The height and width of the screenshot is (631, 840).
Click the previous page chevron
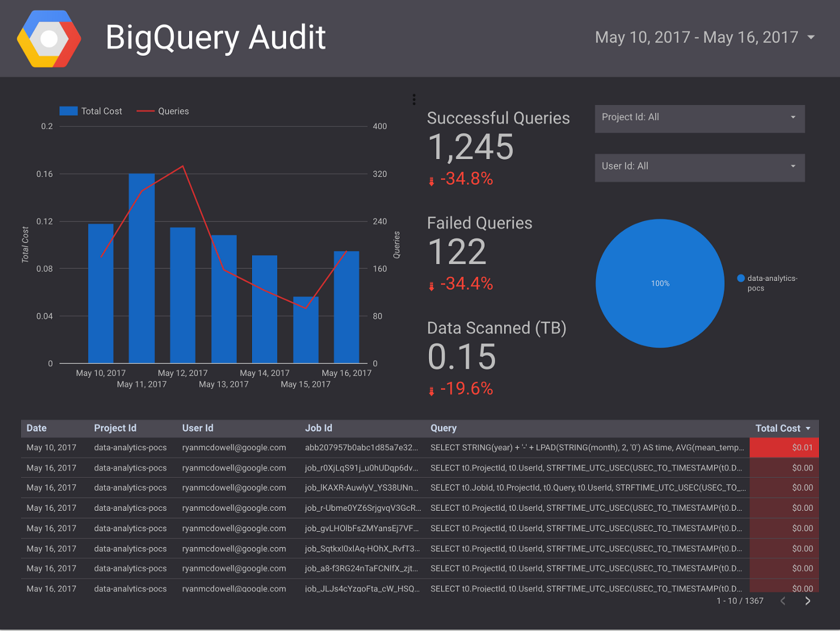[783, 600]
